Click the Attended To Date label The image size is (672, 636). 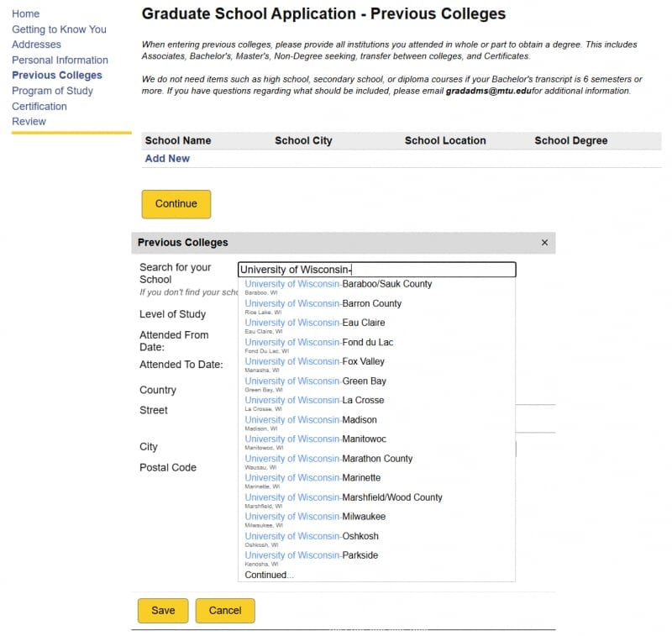(x=181, y=365)
